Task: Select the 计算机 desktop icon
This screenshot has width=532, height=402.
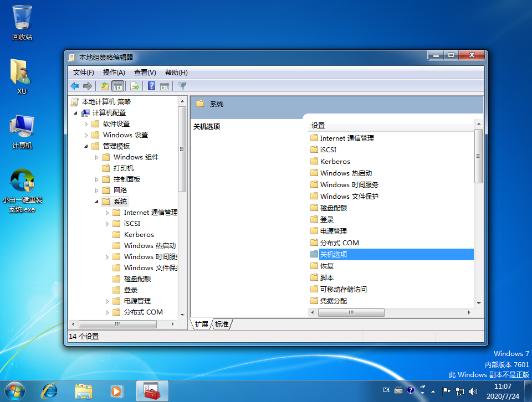Action: [22, 132]
